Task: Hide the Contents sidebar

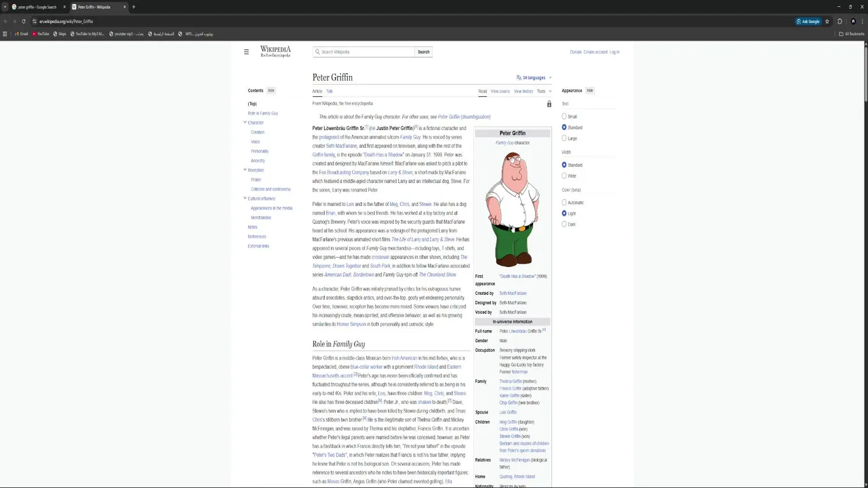Action: (271, 90)
